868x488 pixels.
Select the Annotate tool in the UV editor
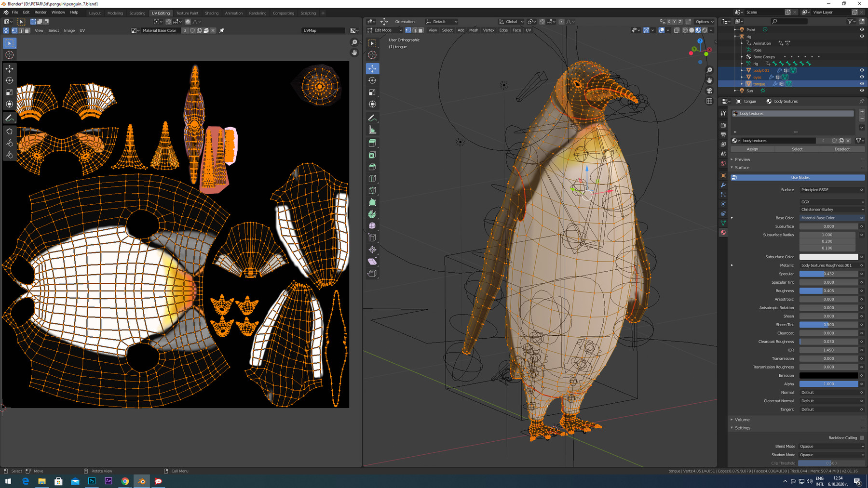point(9,118)
